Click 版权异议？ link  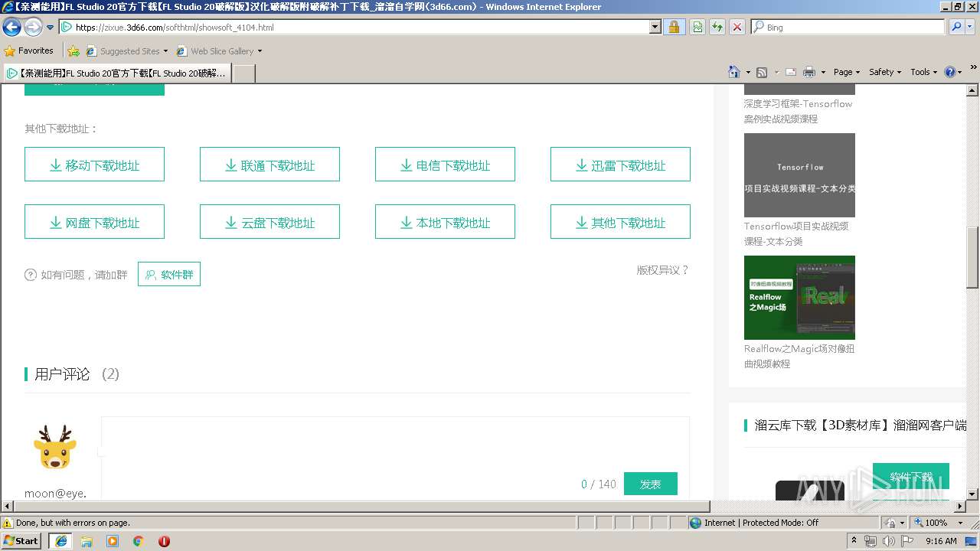663,270
